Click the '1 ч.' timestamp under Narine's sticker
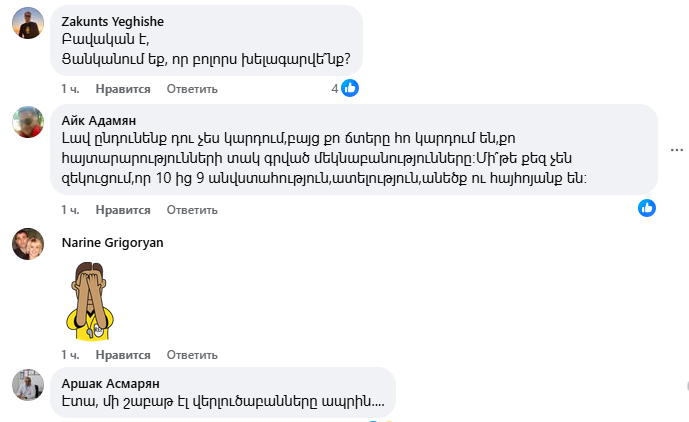 [70, 355]
